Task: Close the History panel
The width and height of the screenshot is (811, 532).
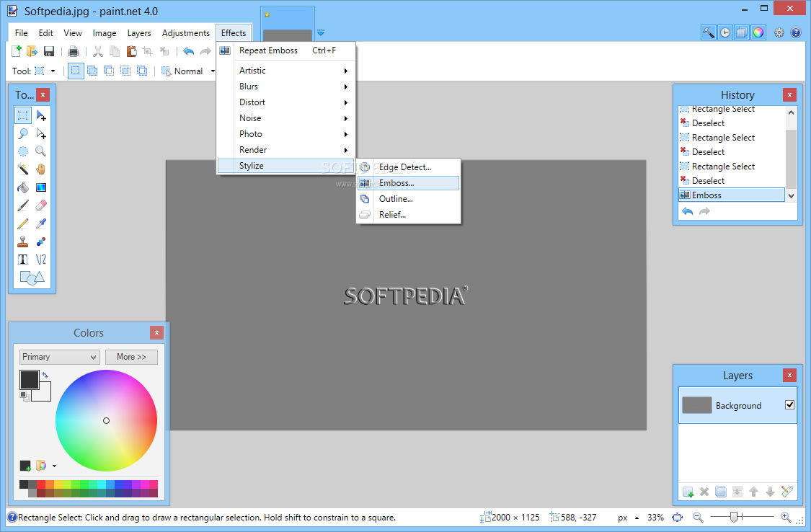Action: (x=789, y=94)
